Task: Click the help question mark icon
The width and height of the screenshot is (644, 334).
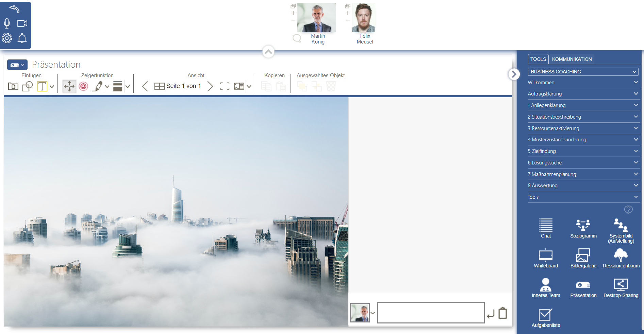Action: pos(628,210)
